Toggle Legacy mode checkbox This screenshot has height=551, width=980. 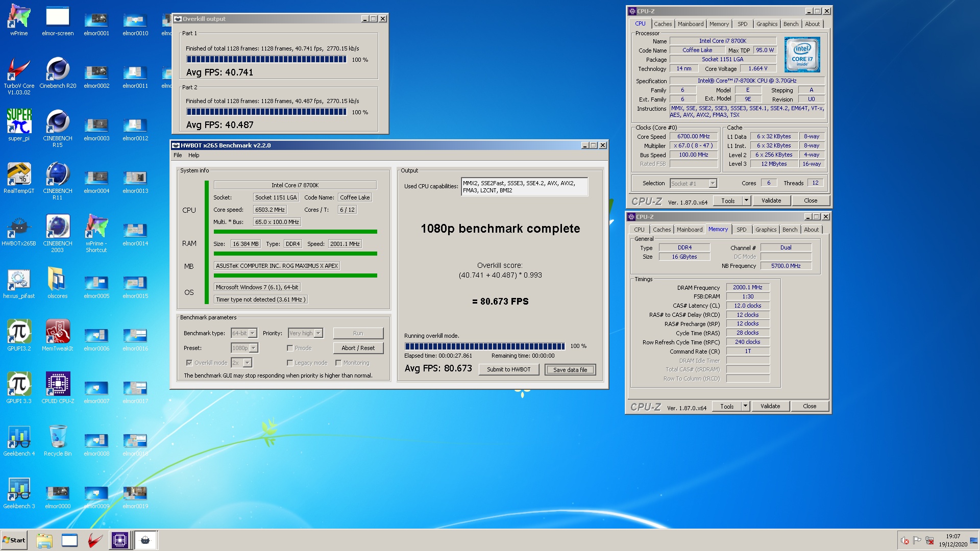[x=290, y=363]
